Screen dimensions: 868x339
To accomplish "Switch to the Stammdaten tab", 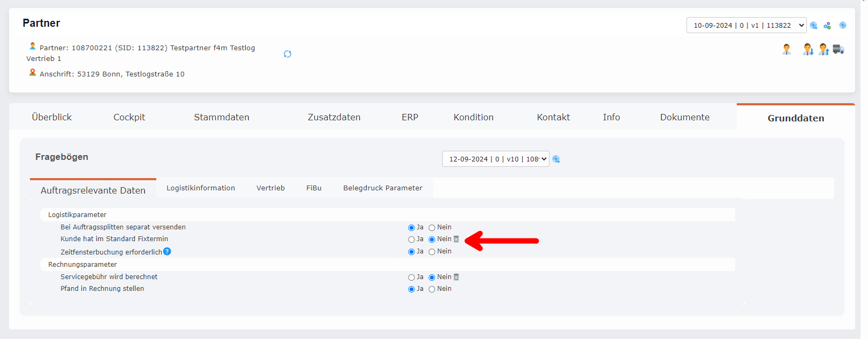I will pos(221,117).
